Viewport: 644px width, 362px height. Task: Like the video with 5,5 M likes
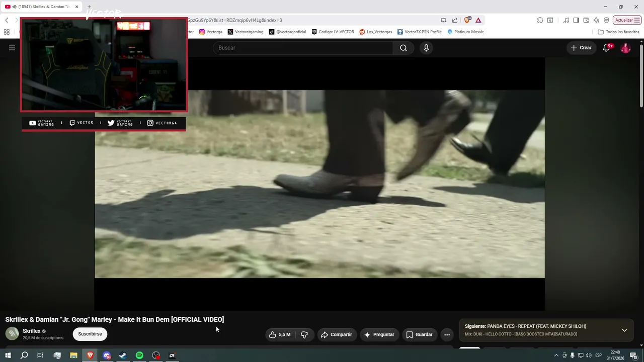279,334
